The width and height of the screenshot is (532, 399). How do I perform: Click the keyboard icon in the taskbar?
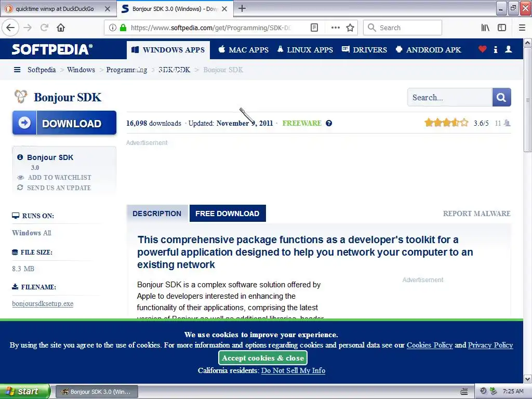pos(464,392)
